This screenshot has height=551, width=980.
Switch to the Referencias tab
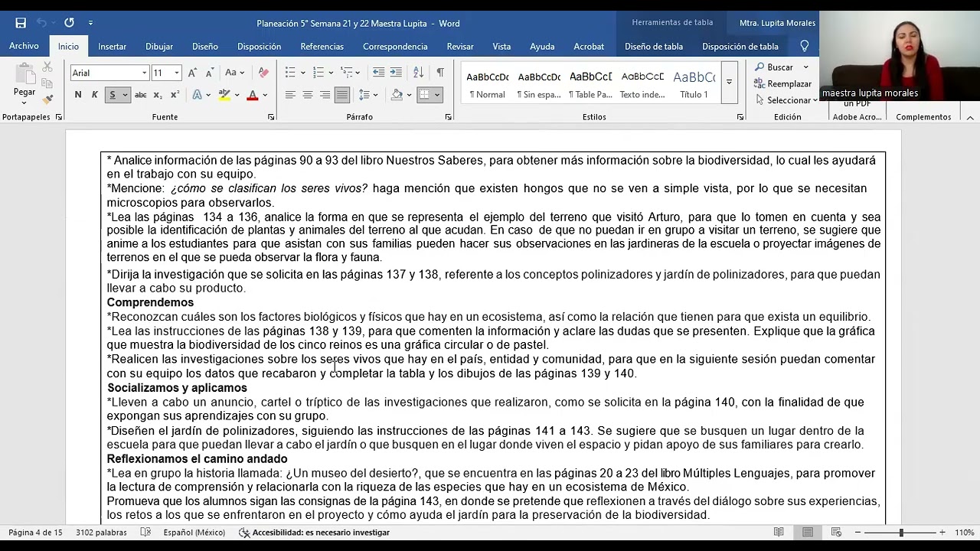point(322,46)
